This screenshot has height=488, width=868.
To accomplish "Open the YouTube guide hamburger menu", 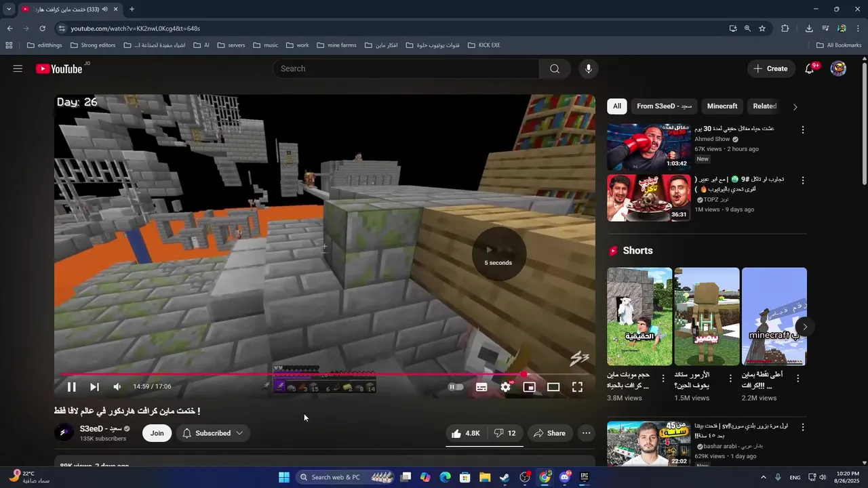I will 18,68.
